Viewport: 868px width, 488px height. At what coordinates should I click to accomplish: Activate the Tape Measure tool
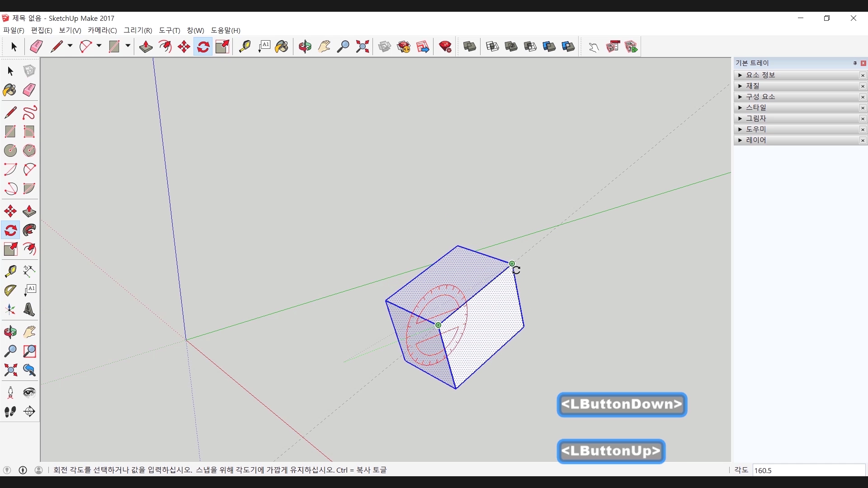coord(10,271)
